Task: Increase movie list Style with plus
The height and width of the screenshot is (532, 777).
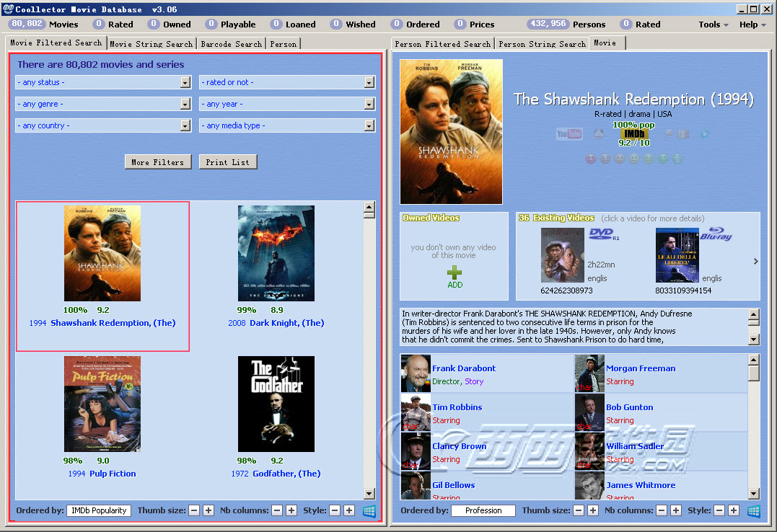Action: coord(349,510)
